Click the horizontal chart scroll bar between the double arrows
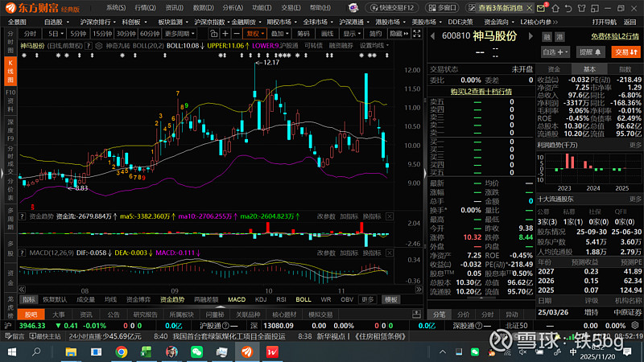 point(220,290)
